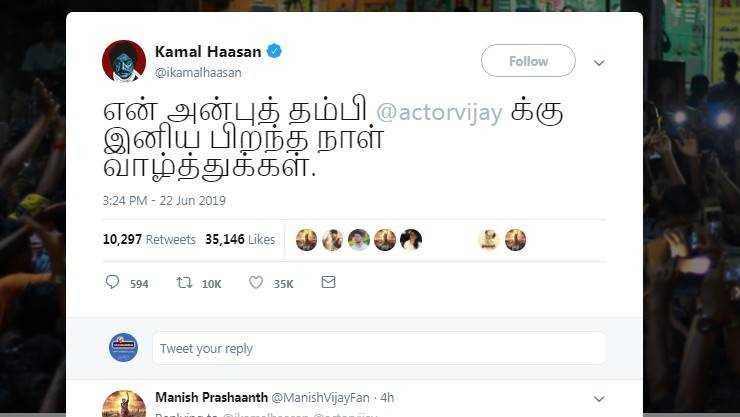Open the @actorvijay mention link
Screen dimensions: 740x417
[439, 112]
